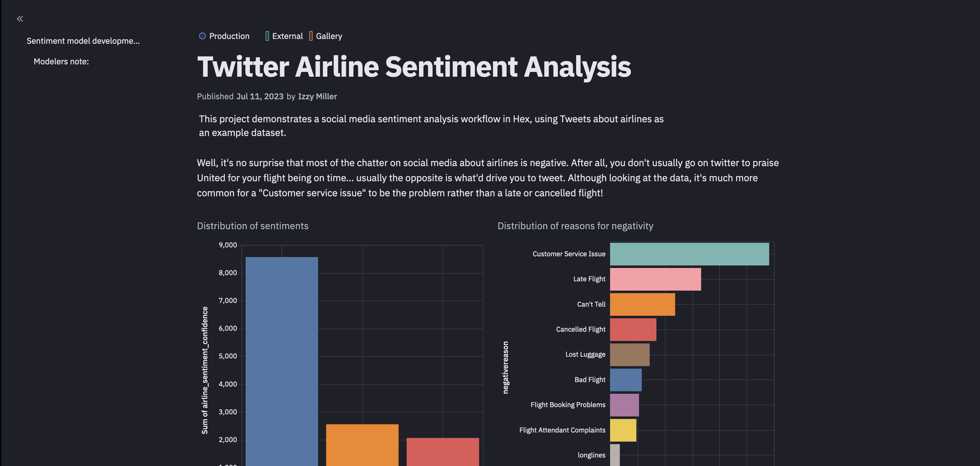Jump to Modelers note section
This screenshot has height=466, width=980.
61,62
